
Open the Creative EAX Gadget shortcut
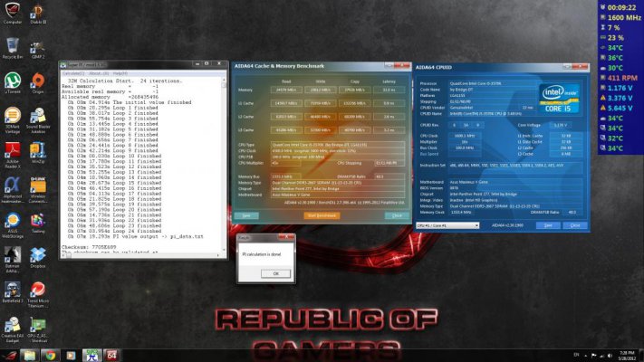tap(13, 329)
